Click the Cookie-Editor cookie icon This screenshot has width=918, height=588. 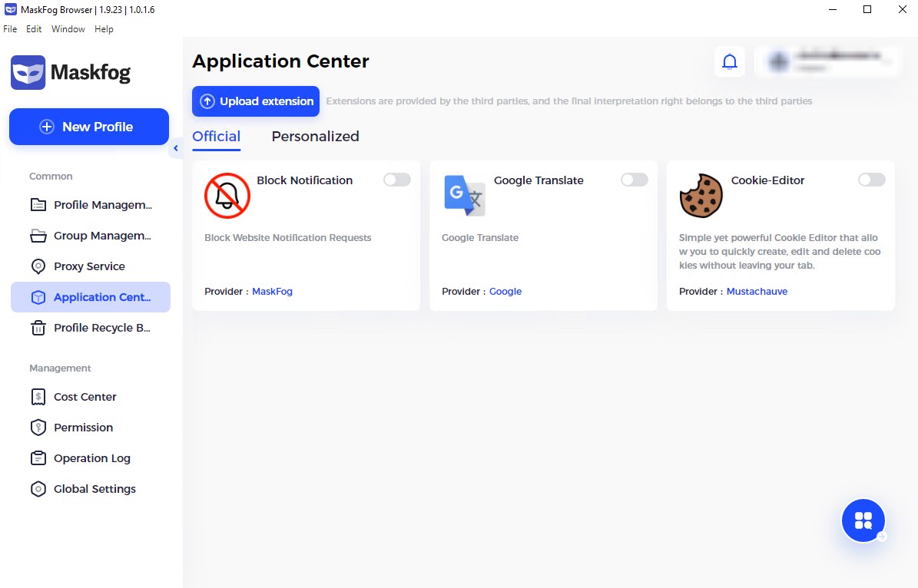click(701, 196)
